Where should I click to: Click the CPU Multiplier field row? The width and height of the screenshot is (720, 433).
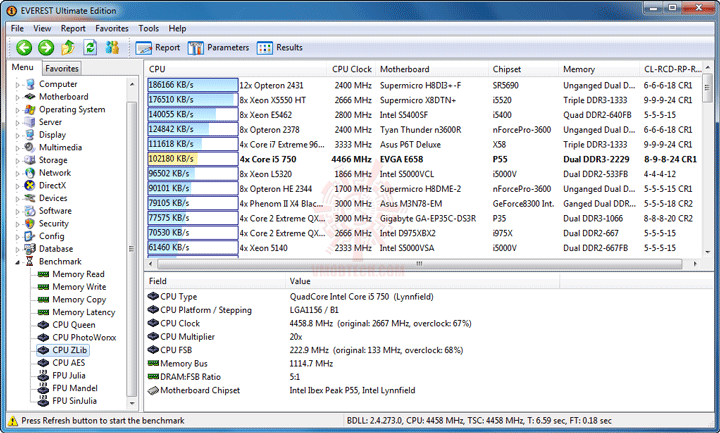click(x=429, y=337)
